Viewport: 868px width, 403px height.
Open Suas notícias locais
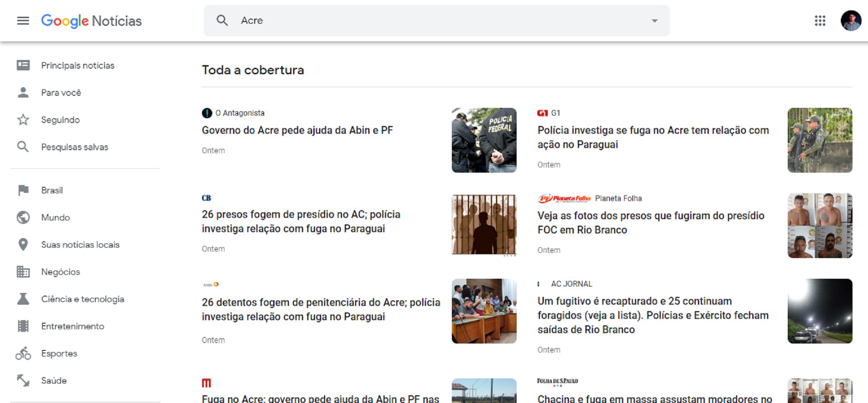[x=80, y=245]
